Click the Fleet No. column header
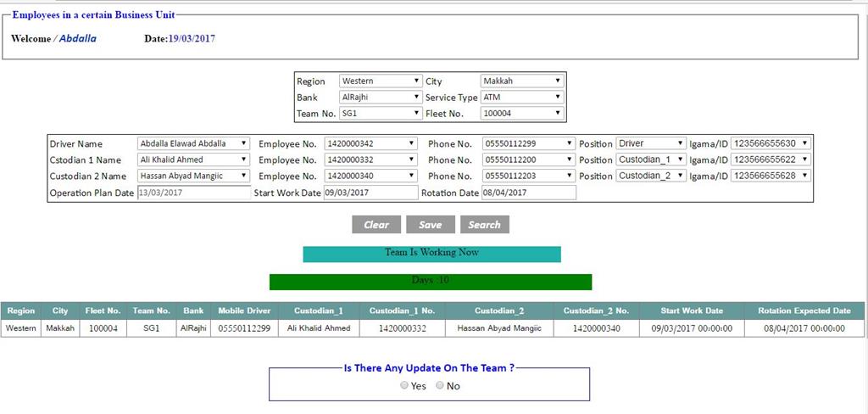 (103, 310)
